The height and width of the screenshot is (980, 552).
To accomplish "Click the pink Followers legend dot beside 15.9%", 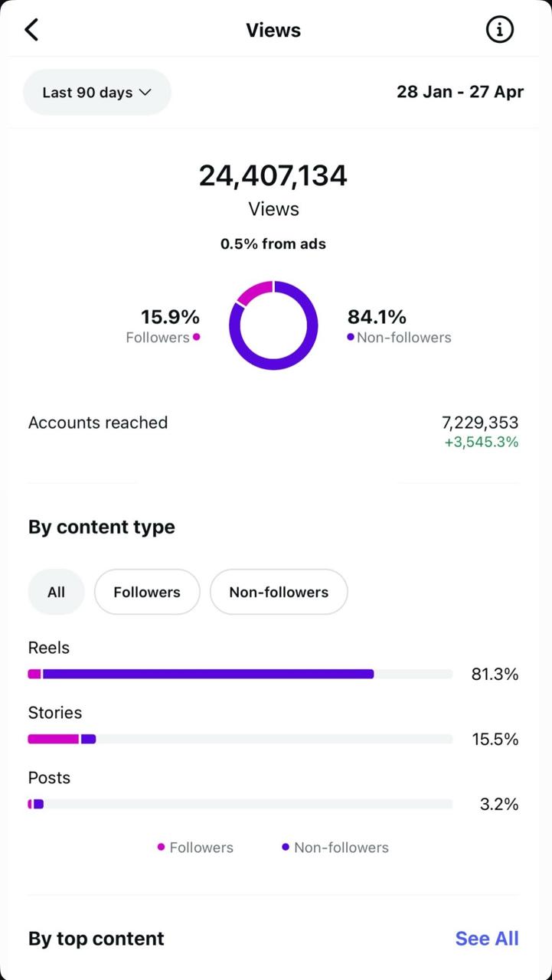I will pyautogui.click(x=197, y=337).
